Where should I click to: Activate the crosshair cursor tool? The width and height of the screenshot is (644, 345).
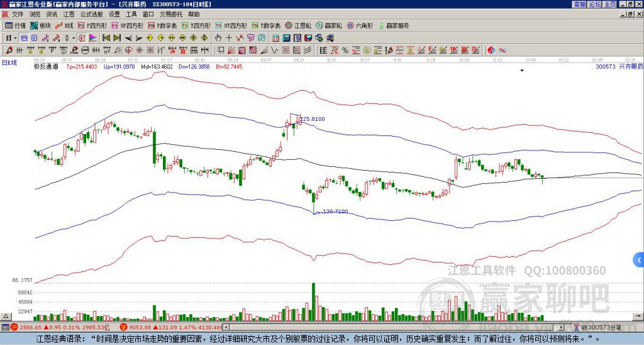(229, 38)
